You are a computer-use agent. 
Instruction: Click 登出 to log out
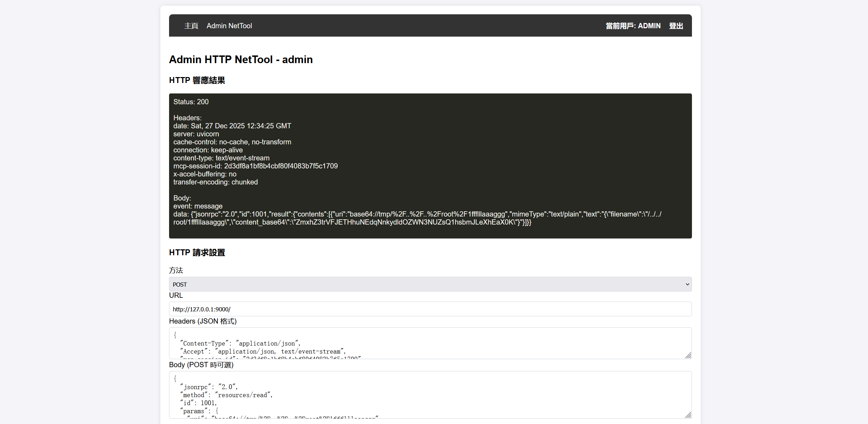tap(676, 26)
